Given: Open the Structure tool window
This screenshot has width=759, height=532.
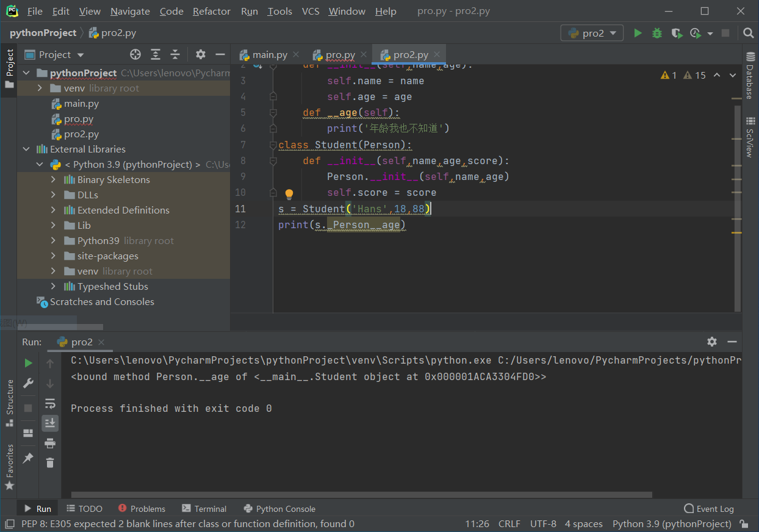Looking at the screenshot, I should pos(9,403).
